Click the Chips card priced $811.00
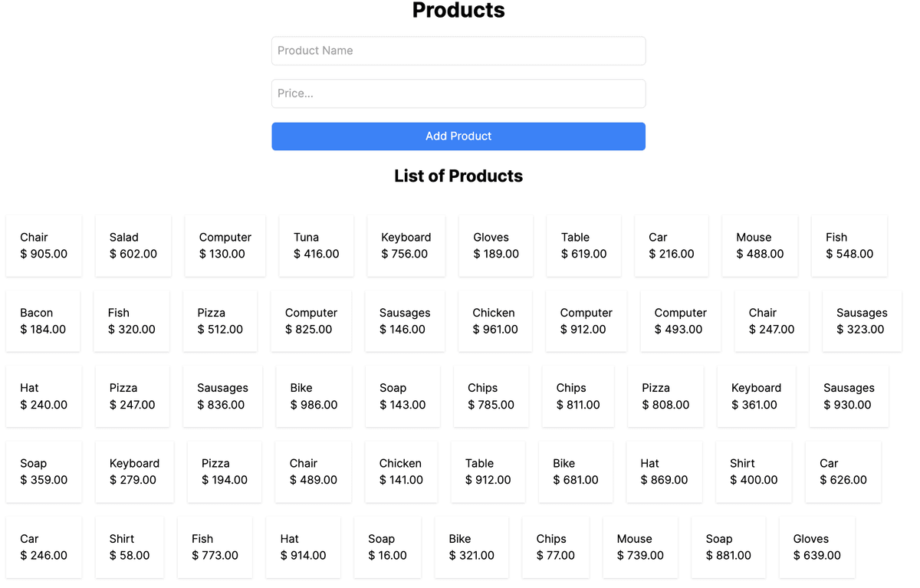 pyautogui.click(x=578, y=396)
